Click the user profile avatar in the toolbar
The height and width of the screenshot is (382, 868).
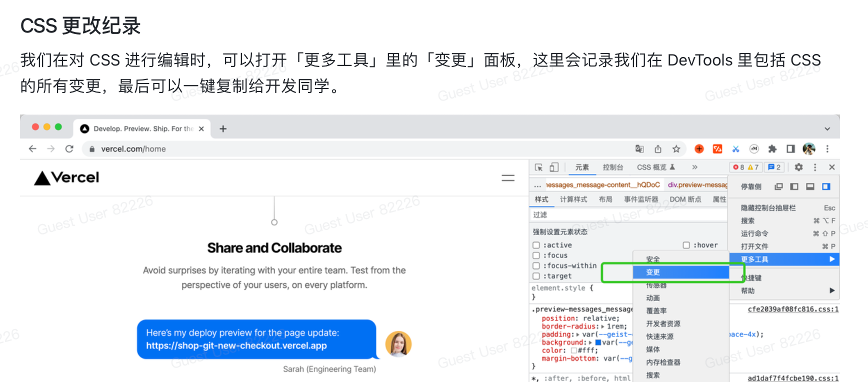coord(809,148)
